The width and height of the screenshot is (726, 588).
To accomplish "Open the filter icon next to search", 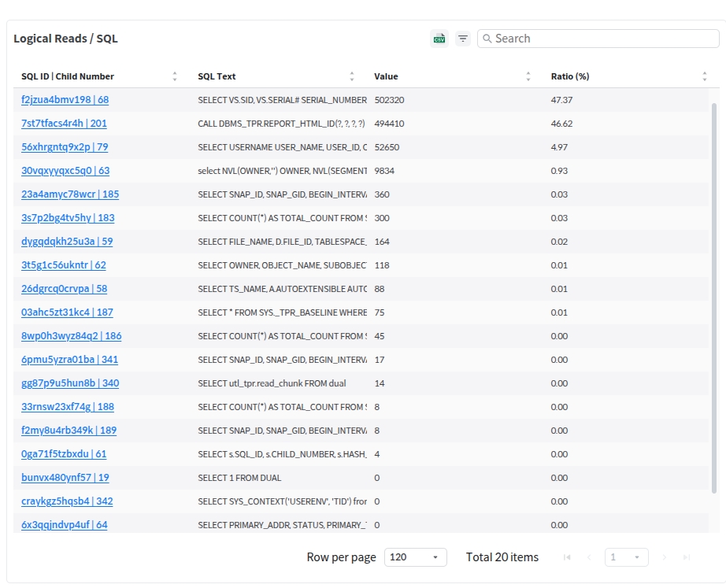I will tap(463, 39).
